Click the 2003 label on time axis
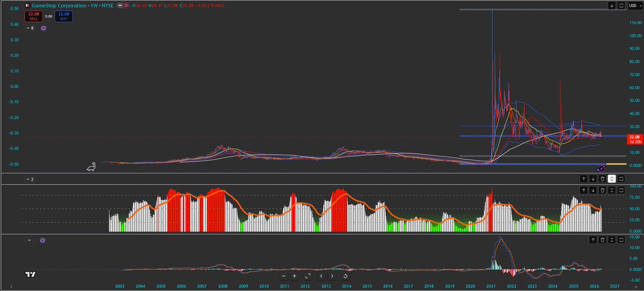This screenshot has height=291, width=644. (x=119, y=287)
